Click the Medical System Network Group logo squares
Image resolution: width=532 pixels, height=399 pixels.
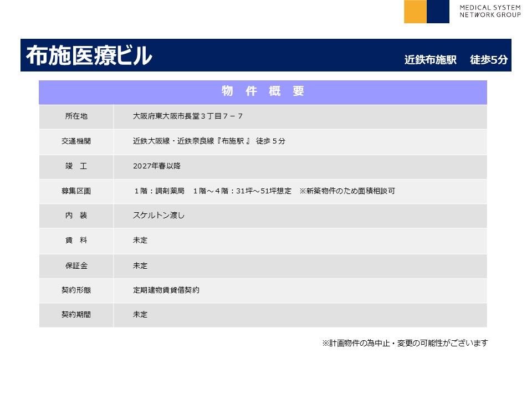pos(427,12)
